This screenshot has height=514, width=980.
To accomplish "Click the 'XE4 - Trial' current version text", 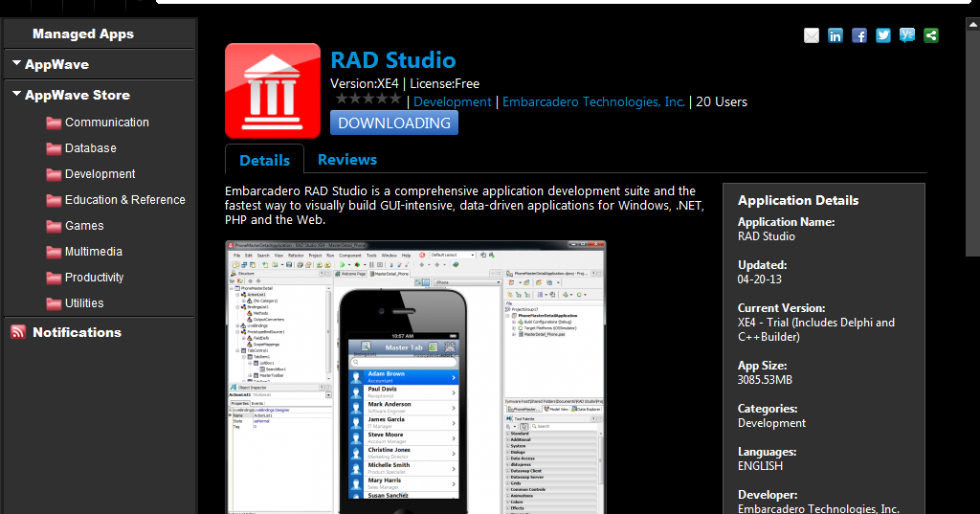I will pyautogui.click(x=816, y=329).
